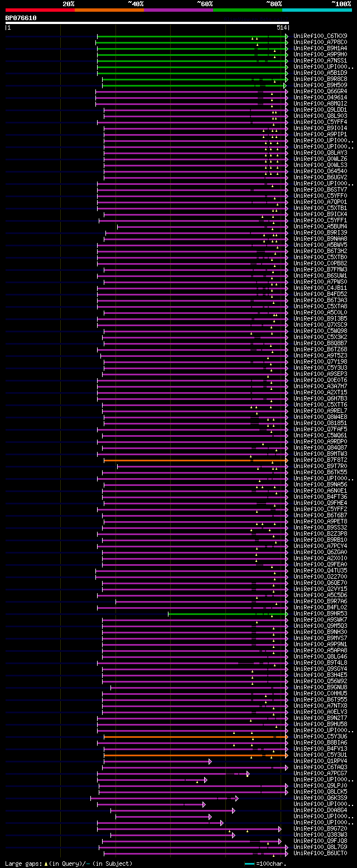This screenshot has height=868, width=357.
Task: Click the query end position label 514
Action: pos(281,27)
